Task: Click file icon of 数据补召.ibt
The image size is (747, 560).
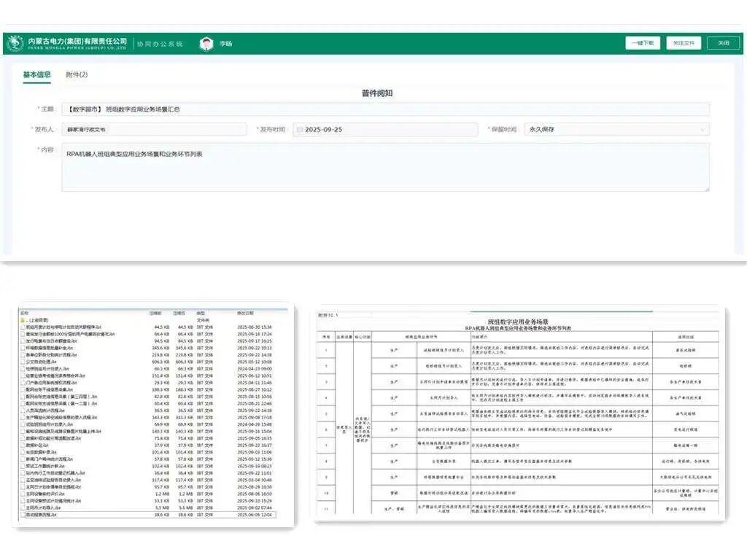Action: pos(22,444)
